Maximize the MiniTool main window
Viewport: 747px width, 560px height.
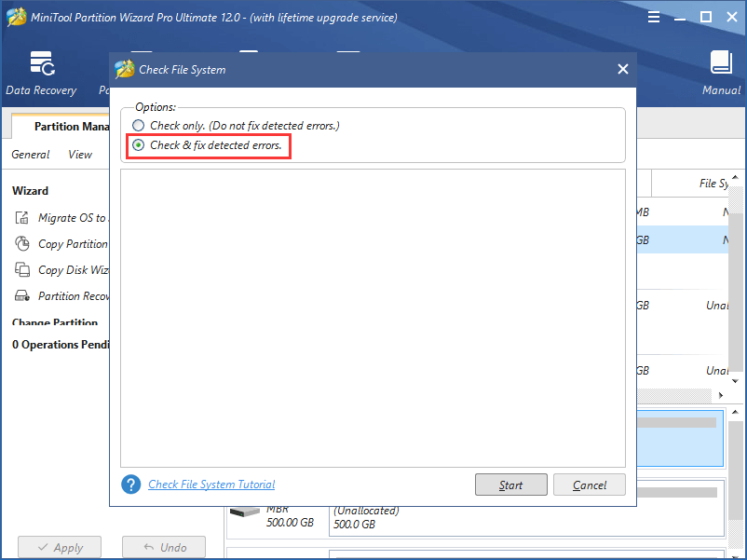click(706, 18)
